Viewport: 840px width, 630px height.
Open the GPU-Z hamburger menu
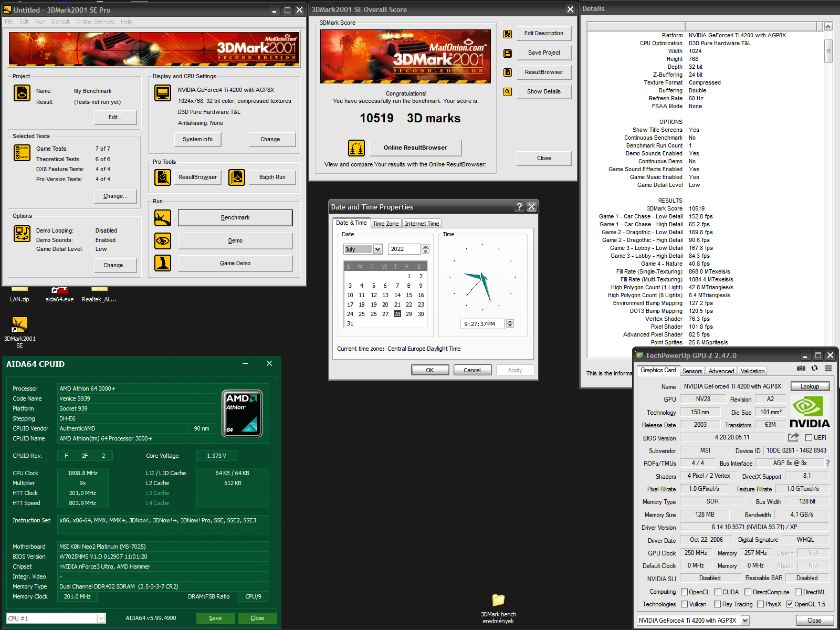tap(828, 369)
